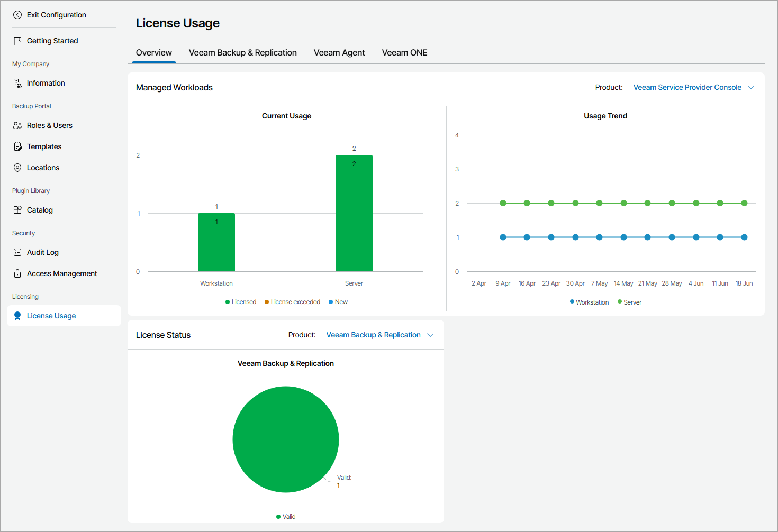This screenshot has height=532, width=778.
Task: Toggle Valid legend under pie chart
Action: [x=286, y=517]
